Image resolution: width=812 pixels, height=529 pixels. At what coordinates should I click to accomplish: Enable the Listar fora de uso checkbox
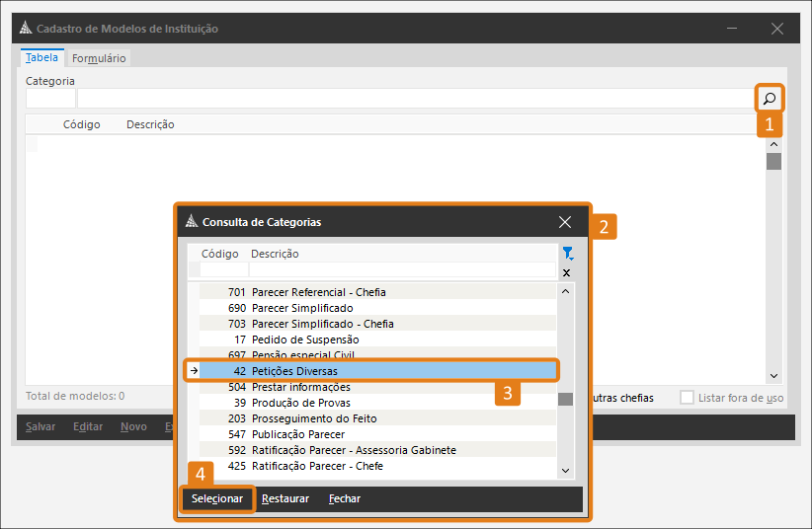(687, 398)
